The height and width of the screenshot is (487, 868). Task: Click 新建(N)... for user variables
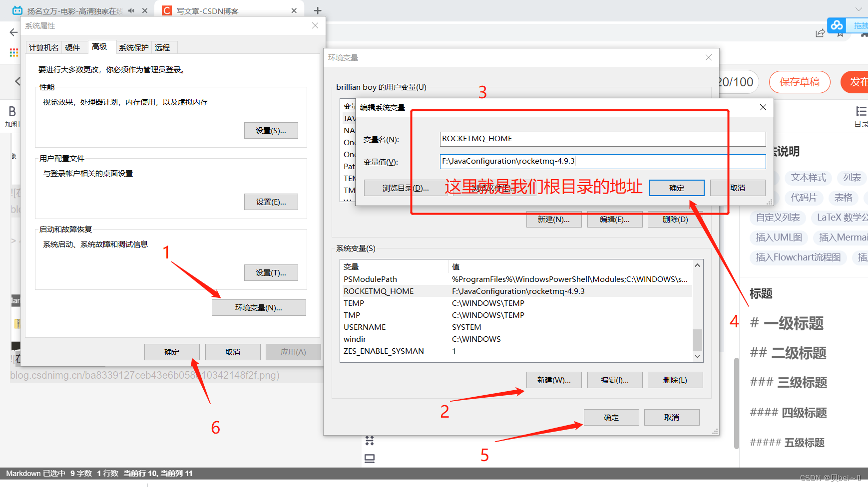[x=554, y=219]
